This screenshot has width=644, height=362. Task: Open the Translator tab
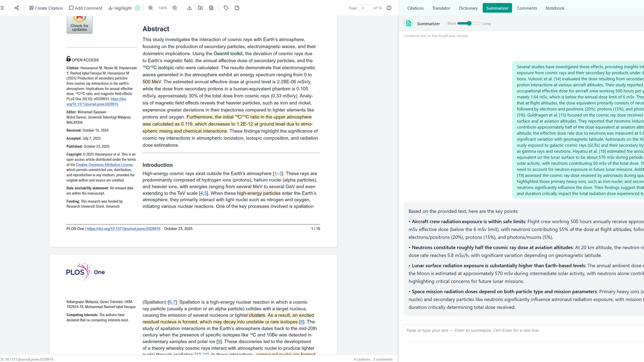441,8
